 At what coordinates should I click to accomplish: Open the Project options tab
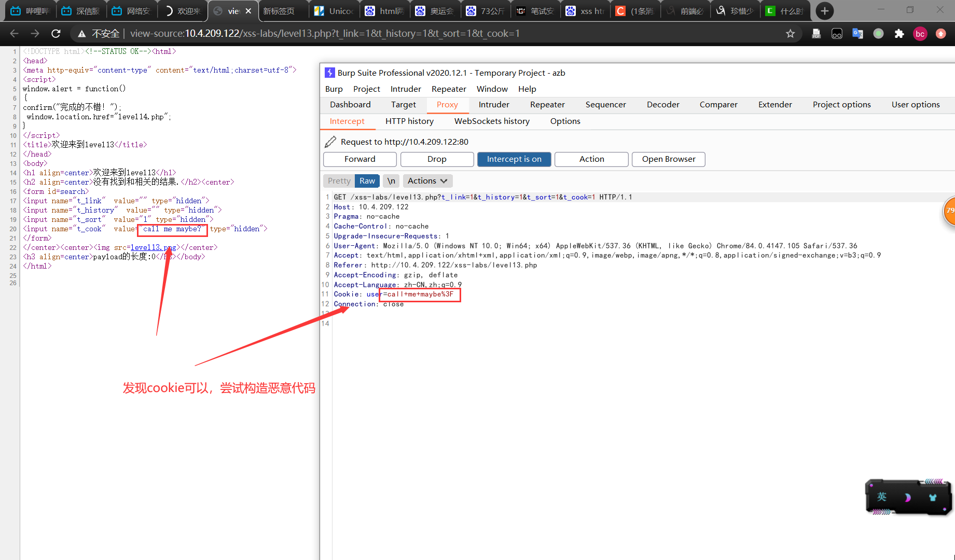click(841, 105)
